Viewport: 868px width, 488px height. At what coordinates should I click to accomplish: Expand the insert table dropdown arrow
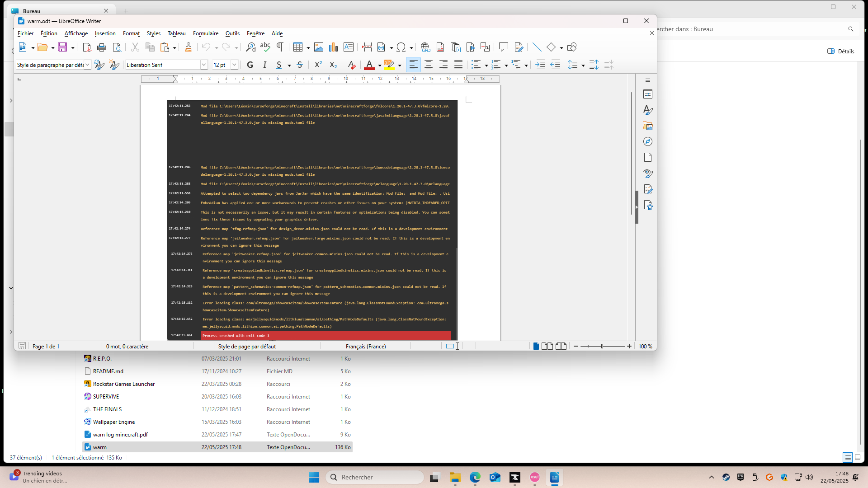[308, 47]
